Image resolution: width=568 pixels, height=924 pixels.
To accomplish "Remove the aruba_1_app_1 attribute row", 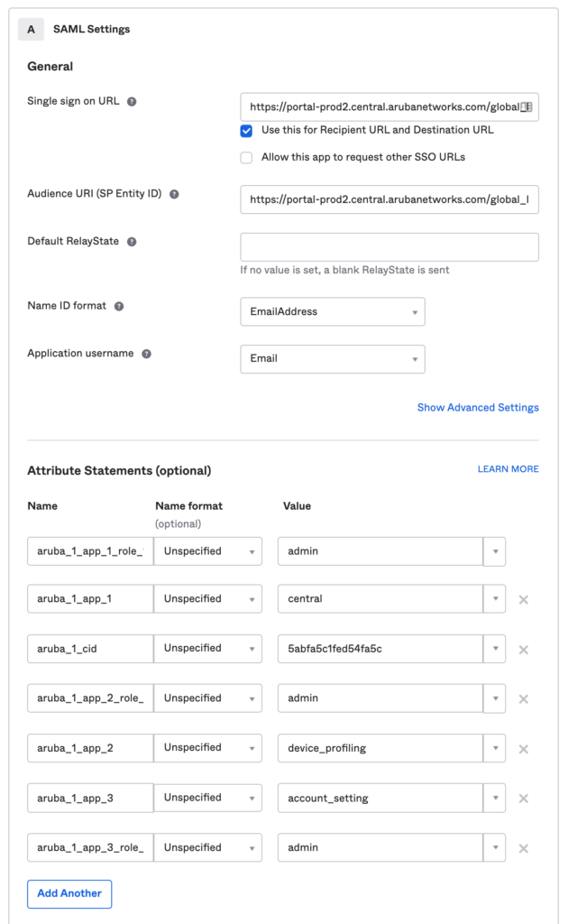I will [524, 598].
